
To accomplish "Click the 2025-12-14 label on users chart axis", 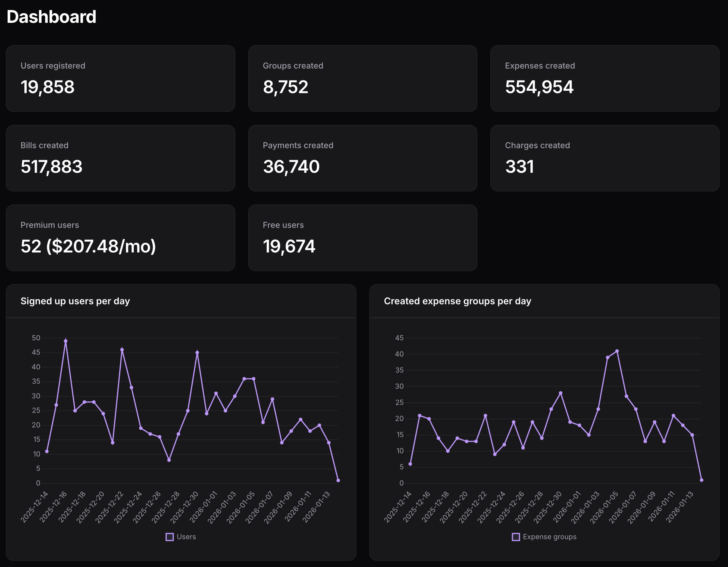I will tap(35, 507).
